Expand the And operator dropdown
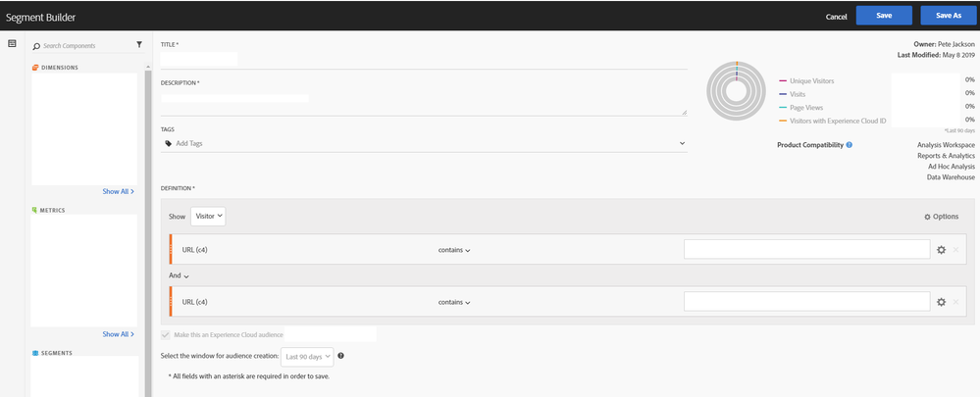The width and height of the screenshot is (980, 397). click(179, 276)
